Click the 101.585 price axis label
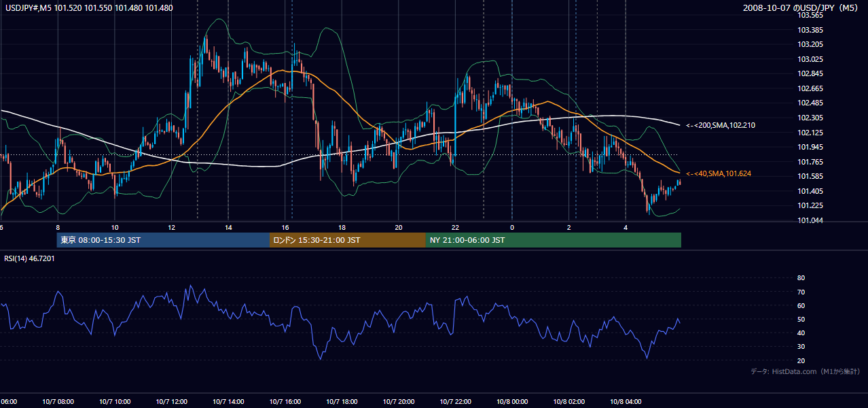This screenshot has width=868, height=408. click(810, 176)
